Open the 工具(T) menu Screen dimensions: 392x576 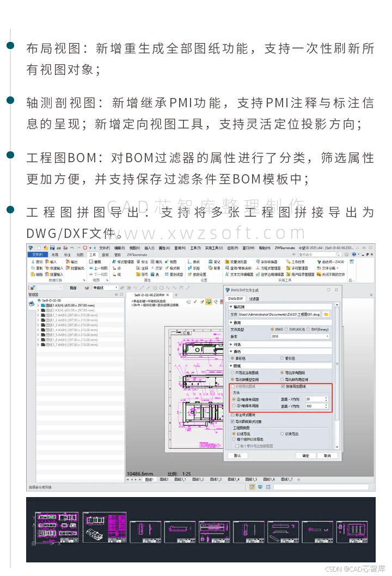pos(195,248)
